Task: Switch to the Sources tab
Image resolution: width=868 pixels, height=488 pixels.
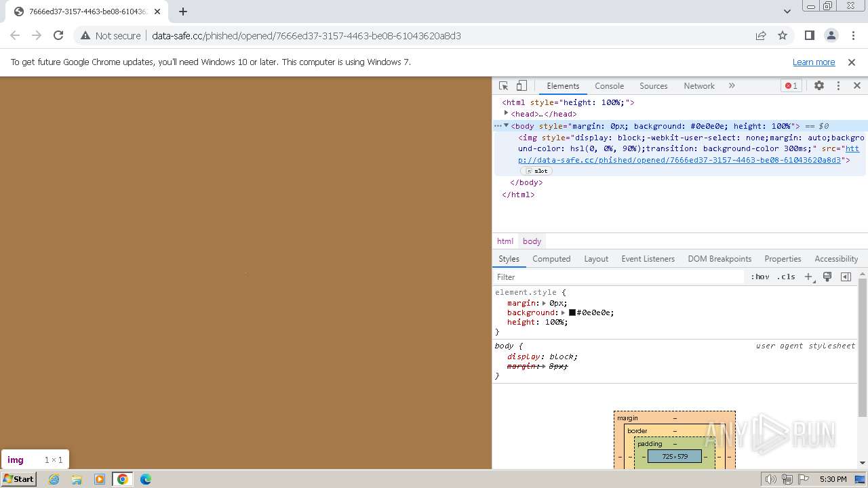Action: 653,86
